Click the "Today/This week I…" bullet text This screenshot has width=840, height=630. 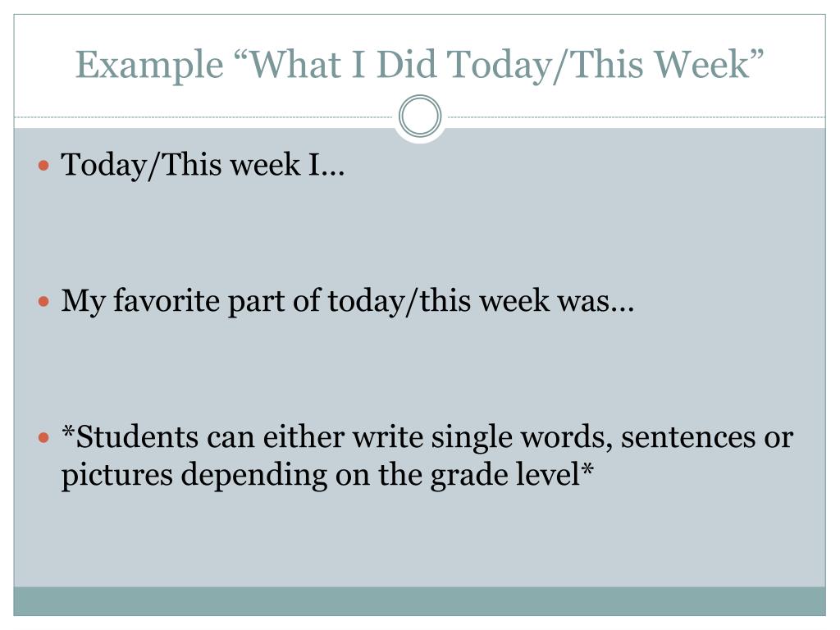point(203,167)
